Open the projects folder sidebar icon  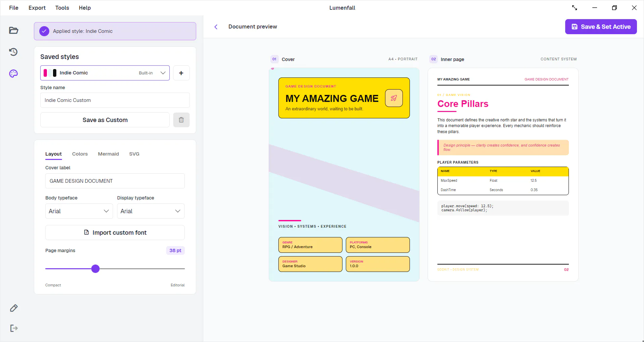click(13, 31)
